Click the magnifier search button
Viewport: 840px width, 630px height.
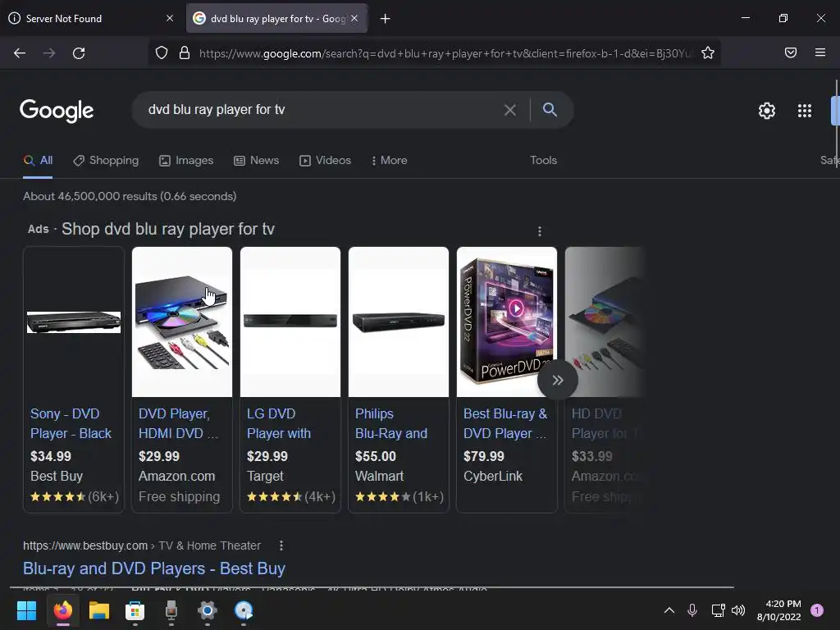click(550, 109)
